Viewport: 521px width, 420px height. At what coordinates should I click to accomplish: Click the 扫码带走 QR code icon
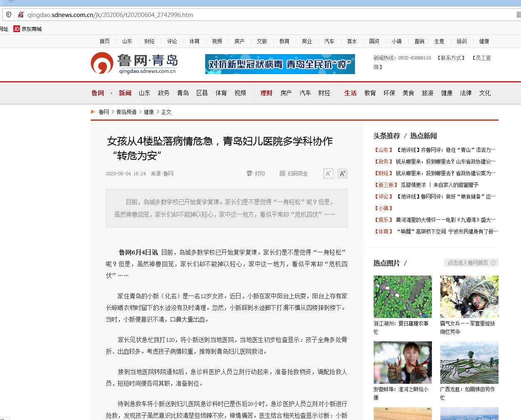tap(282, 174)
